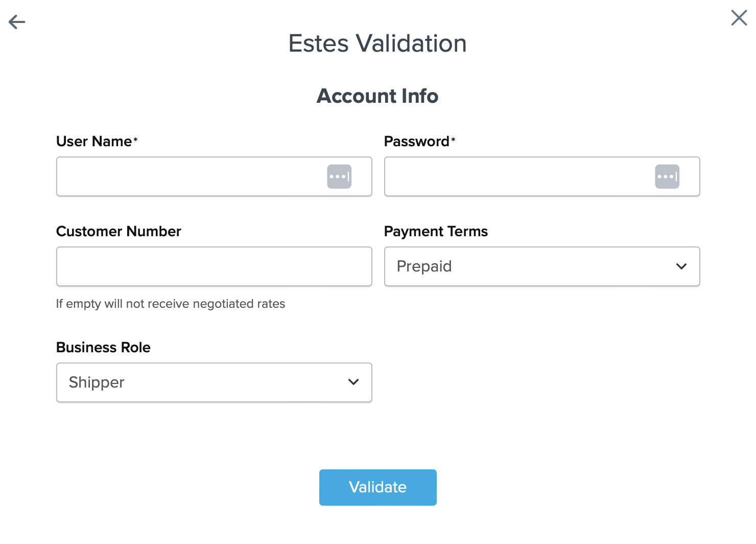
Task: Click the Account Info heading
Action: point(377,96)
